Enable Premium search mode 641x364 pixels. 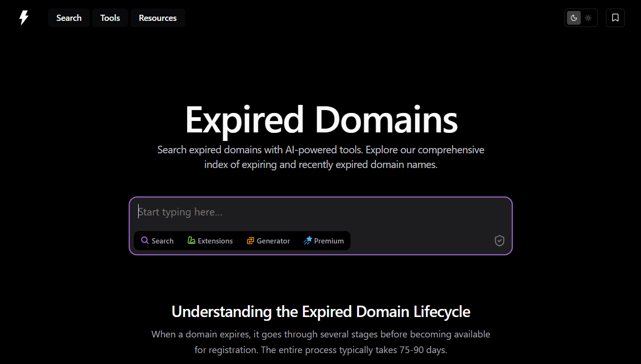point(324,241)
